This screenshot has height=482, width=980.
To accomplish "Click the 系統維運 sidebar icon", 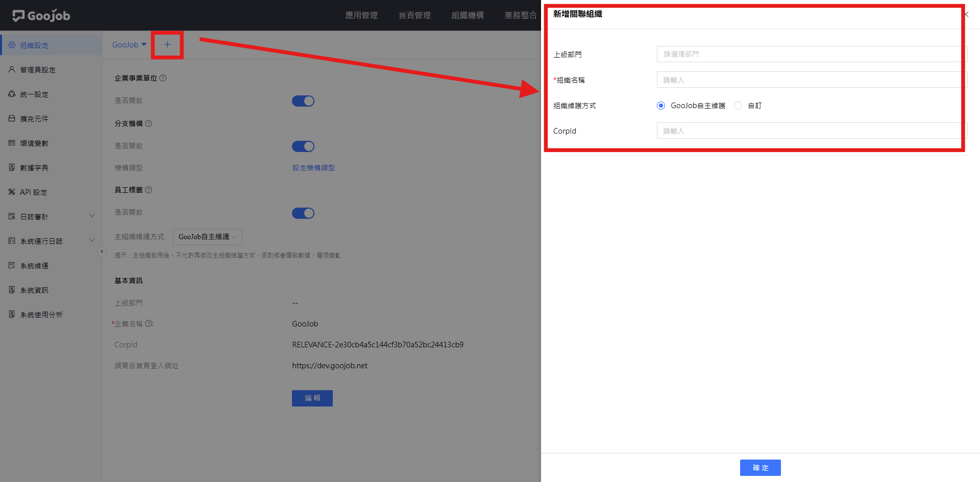I will click(x=12, y=265).
